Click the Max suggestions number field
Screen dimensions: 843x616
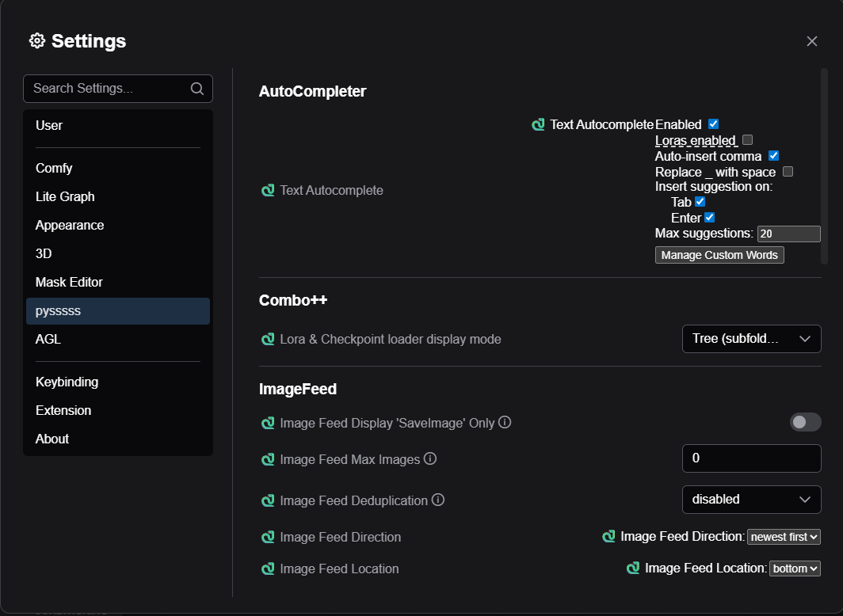click(788, 234)
